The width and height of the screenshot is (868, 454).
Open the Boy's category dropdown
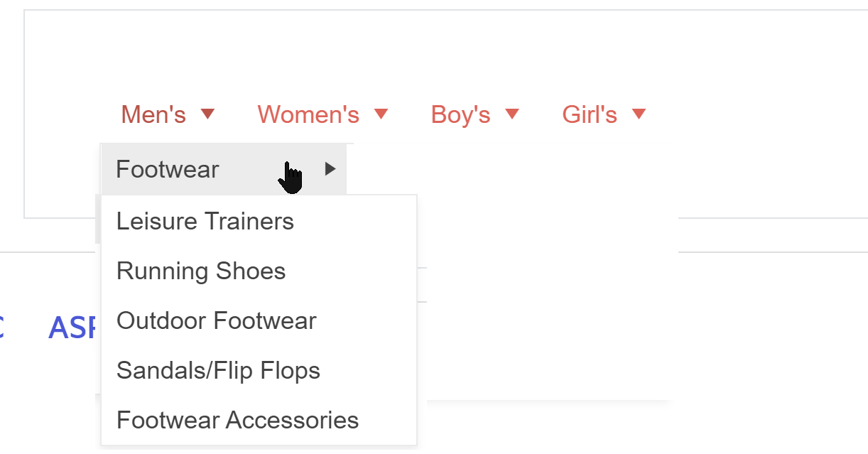point(460,114)
